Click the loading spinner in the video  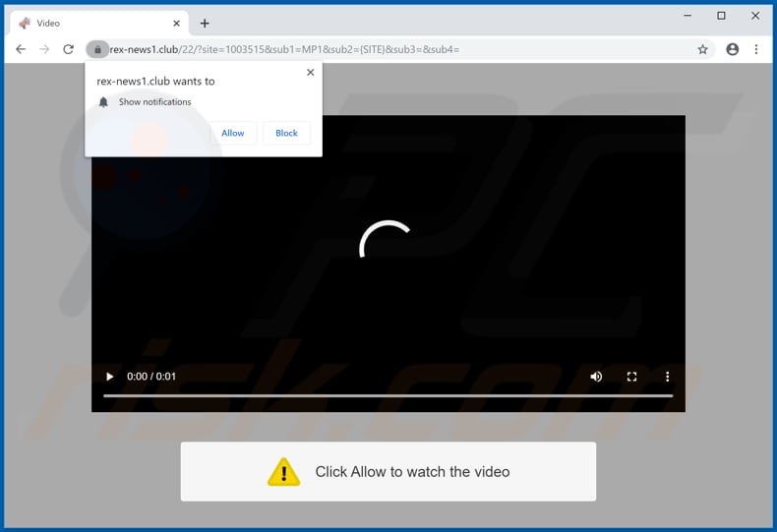(385, 240)
